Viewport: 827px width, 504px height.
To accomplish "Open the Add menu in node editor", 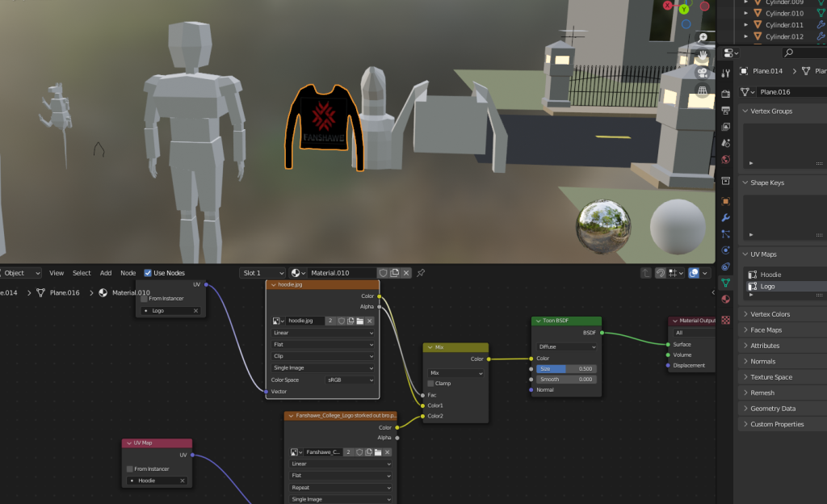I will (106, 273).
